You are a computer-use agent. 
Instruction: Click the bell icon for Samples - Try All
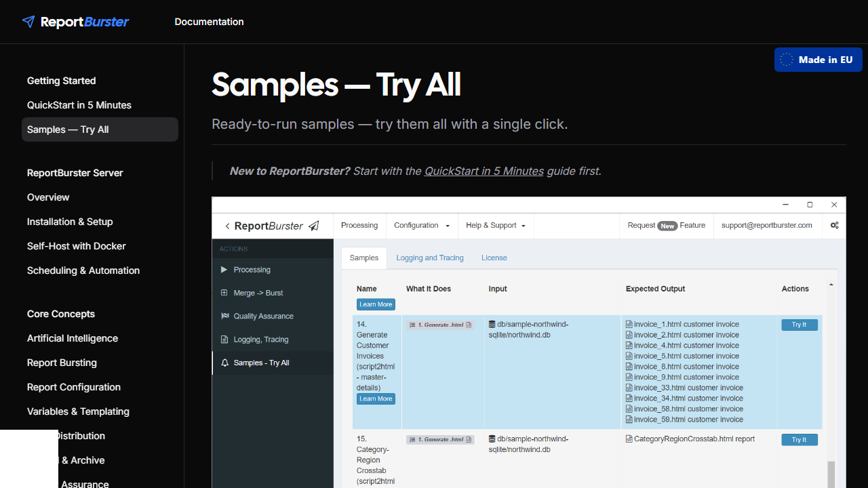click(224, 363)
